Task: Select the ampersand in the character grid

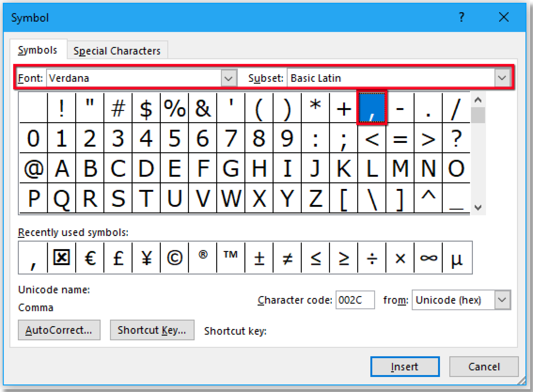Action: [x=202, y=108]
